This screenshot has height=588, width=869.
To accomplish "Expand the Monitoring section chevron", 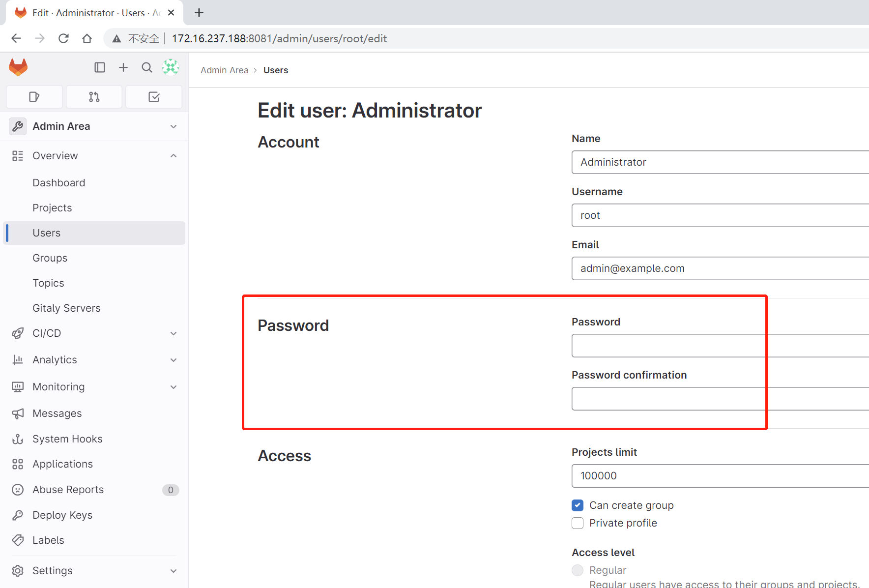I will (x=174, y=387).
